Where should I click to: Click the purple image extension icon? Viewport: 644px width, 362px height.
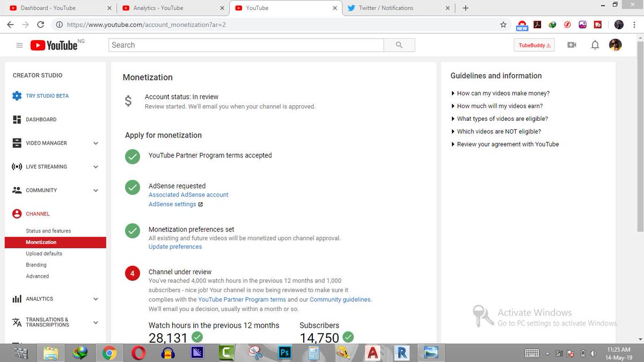pos(583,25)
